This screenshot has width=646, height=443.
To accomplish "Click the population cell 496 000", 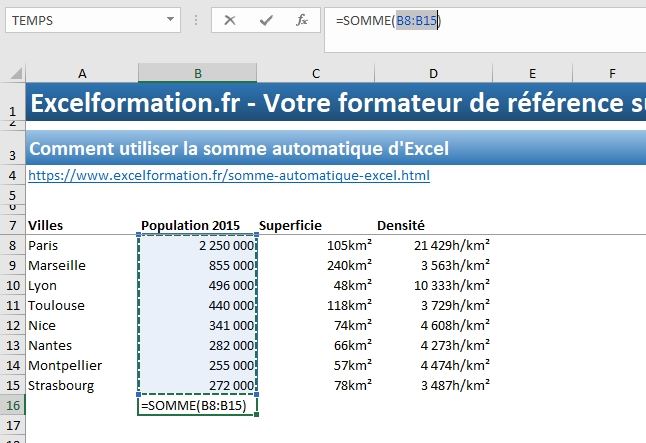I will pos(197,285).
